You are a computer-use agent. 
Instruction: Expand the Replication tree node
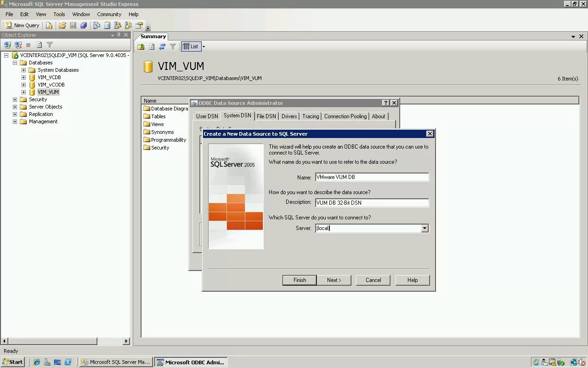[x=15, y=114]
